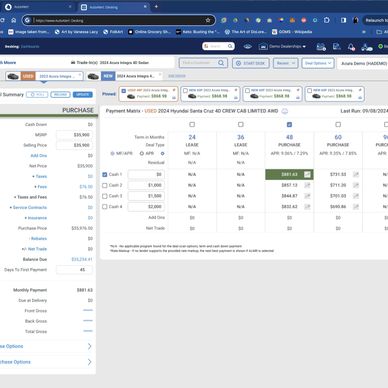Open payment details icon for $731.53

tap(356, 174)
